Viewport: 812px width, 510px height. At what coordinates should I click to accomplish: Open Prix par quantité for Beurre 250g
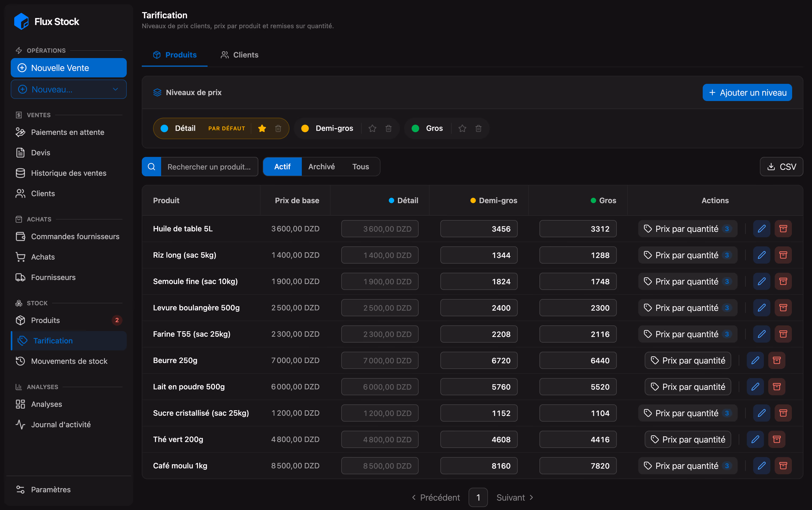click(x=688, y=360)
